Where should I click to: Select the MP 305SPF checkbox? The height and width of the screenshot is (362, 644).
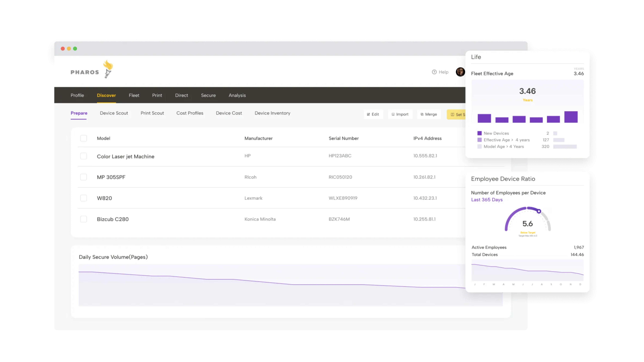[x=84, y=177]
